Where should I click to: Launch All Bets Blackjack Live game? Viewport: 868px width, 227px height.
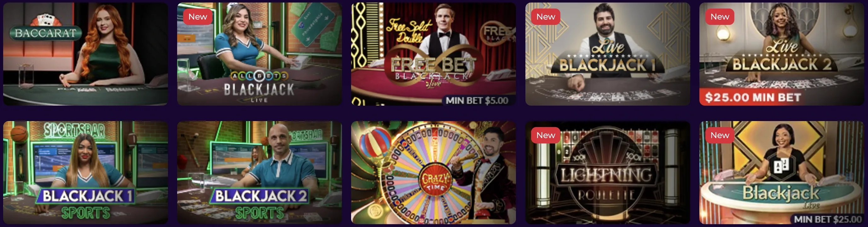point(259,54)
